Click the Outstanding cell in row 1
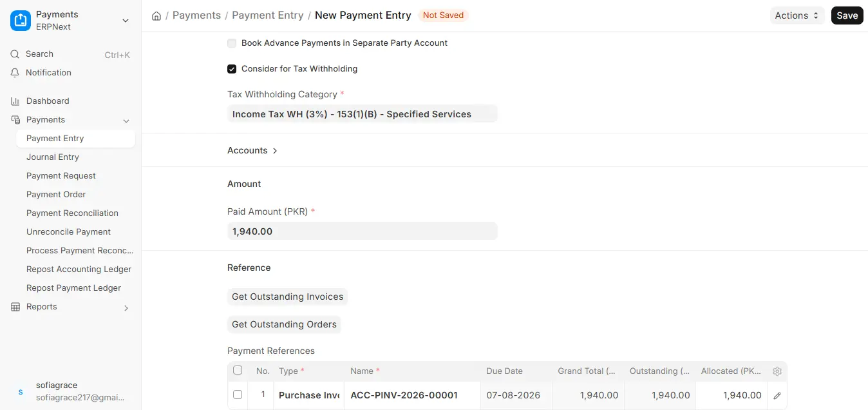 (x=660, y=395)
